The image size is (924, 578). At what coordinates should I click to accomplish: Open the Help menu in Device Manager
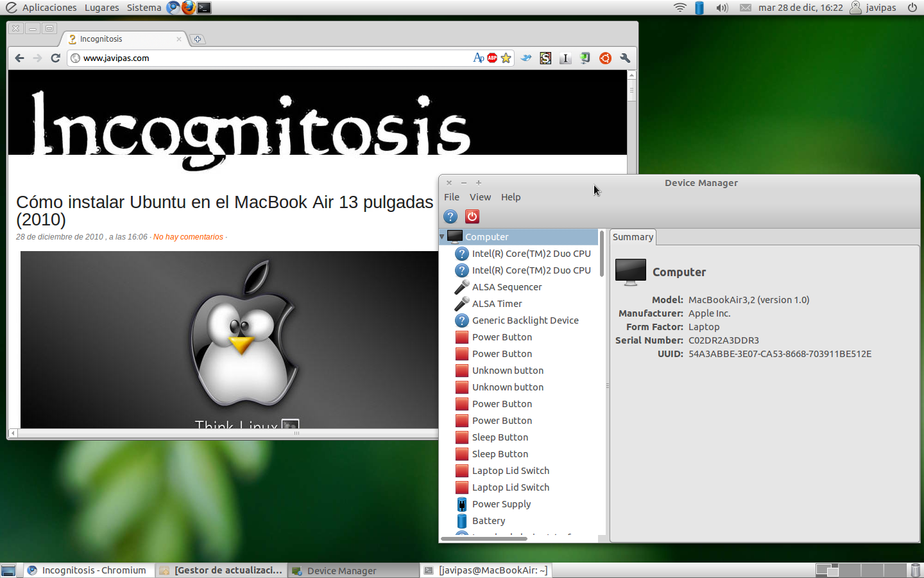[511, 197]
